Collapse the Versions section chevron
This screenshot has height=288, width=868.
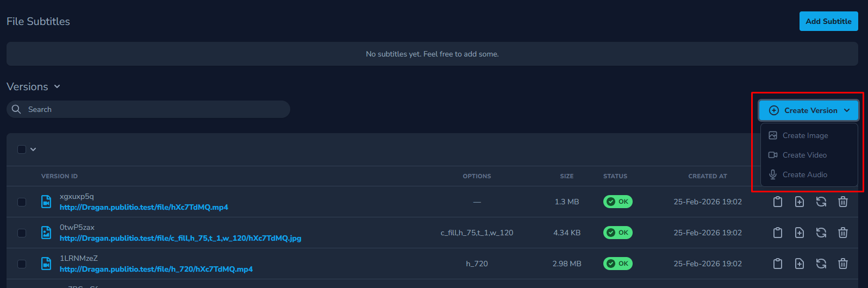(57, 87)
